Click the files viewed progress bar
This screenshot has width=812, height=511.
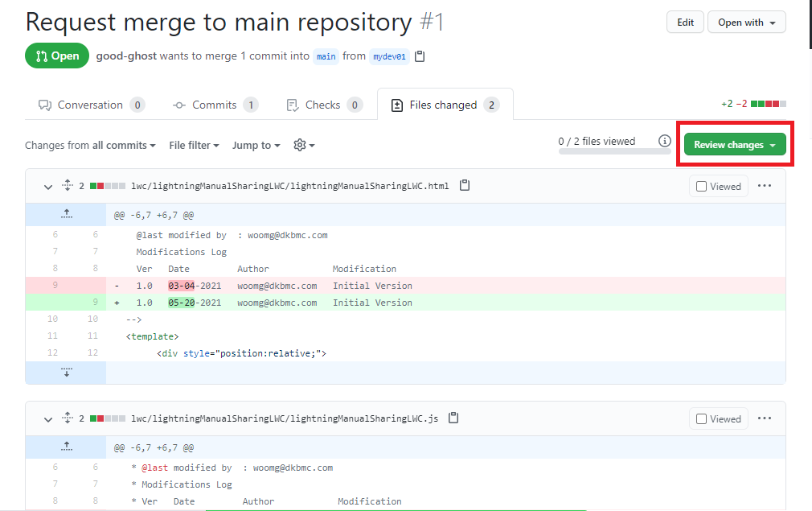tap(614, 151)
